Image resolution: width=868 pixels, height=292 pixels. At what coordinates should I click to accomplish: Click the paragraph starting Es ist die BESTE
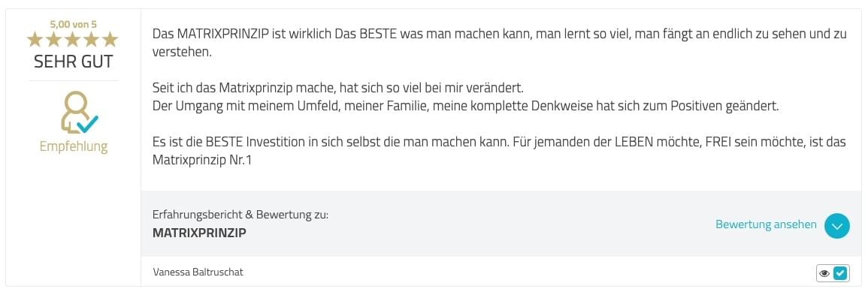coord(499,151)
